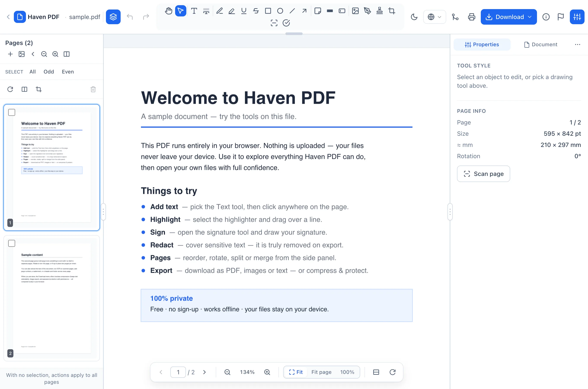Click the page number input field

(178, 372)
